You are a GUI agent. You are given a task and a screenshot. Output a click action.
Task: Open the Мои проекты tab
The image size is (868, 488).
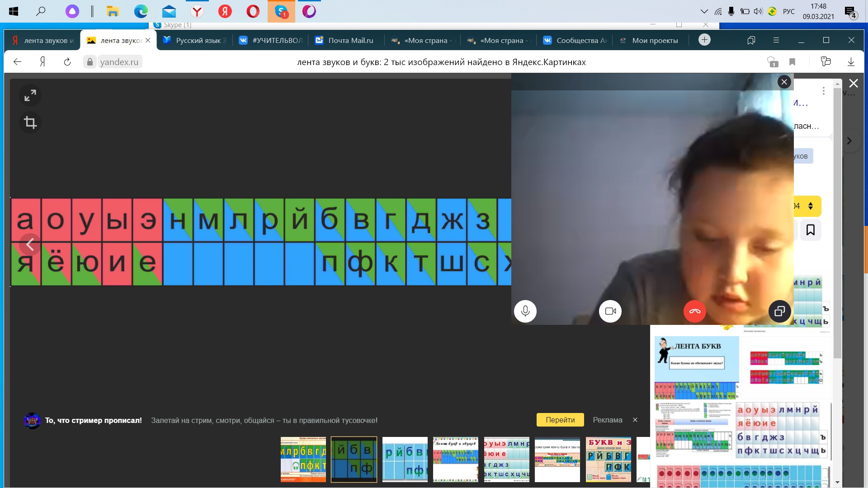coord(650,40)
